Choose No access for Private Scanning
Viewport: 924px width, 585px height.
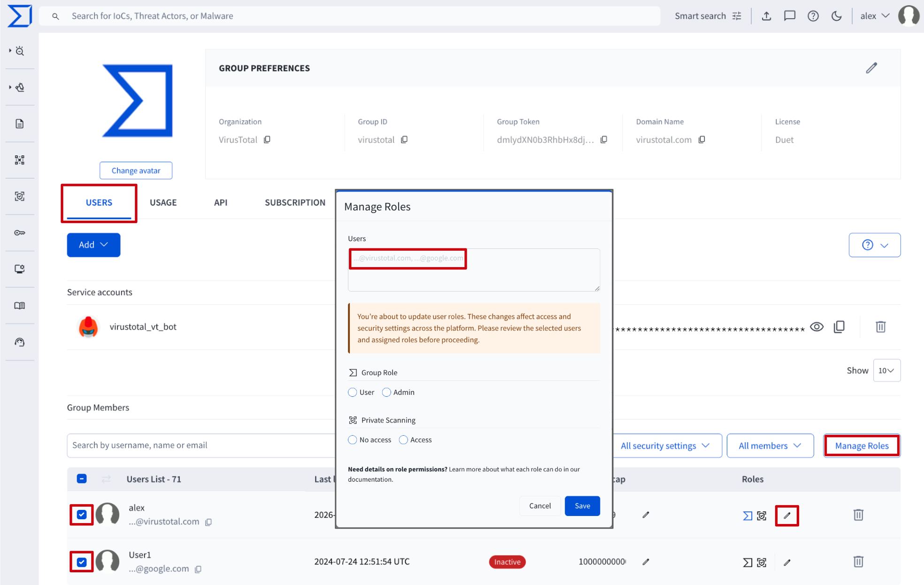pos(353,440)
